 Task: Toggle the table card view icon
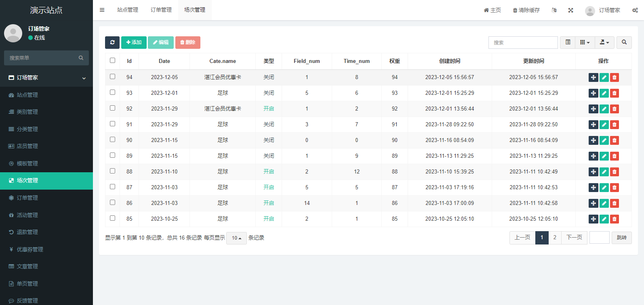568,42
